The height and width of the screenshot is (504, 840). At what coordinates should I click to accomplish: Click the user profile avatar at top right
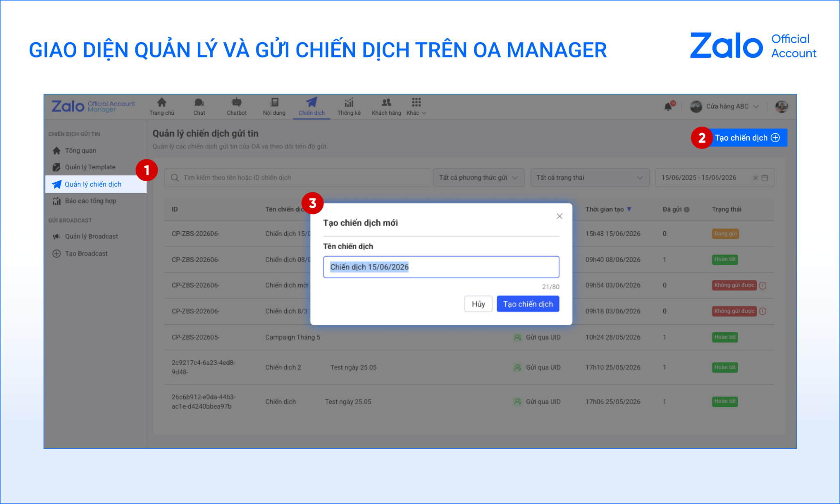781,107
